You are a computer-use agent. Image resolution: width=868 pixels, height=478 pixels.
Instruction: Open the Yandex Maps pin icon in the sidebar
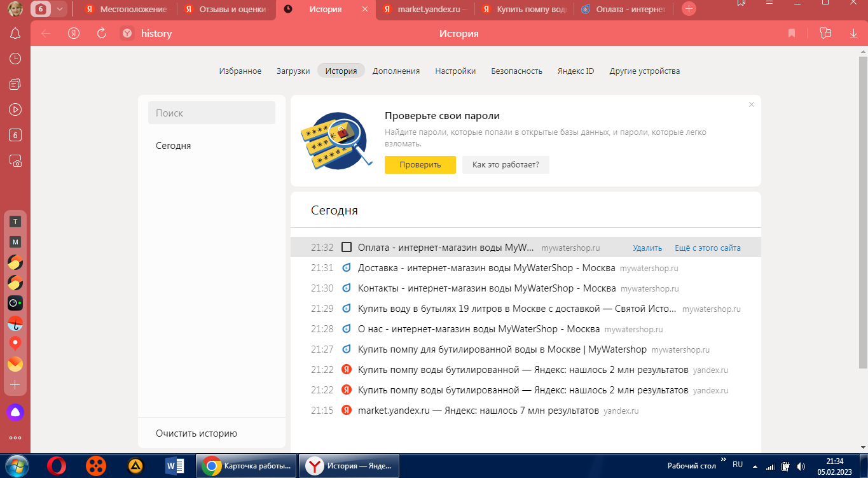[15, 344]
